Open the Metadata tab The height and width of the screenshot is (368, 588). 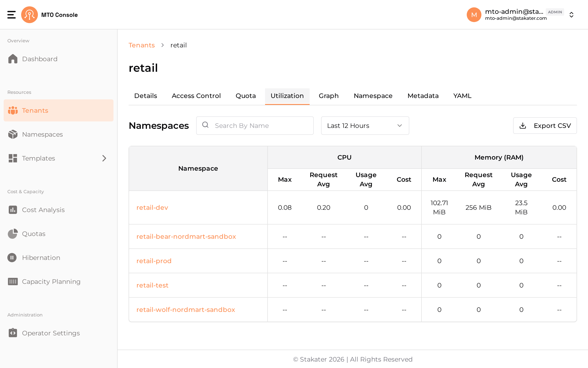tap(423, 96)
